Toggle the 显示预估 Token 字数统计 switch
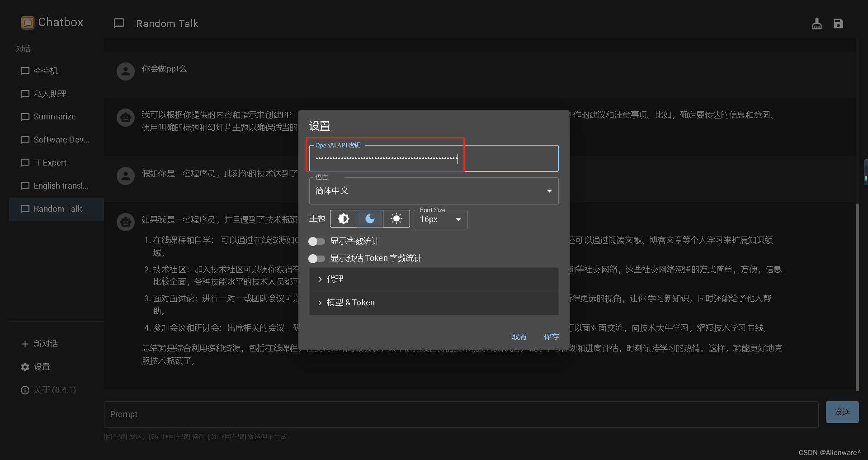The width and height of the screenshot is (868, 460). 316,259
